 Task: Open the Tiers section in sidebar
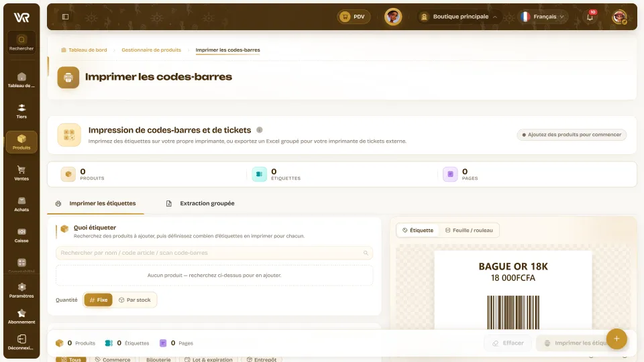click(x=21, y=111)
